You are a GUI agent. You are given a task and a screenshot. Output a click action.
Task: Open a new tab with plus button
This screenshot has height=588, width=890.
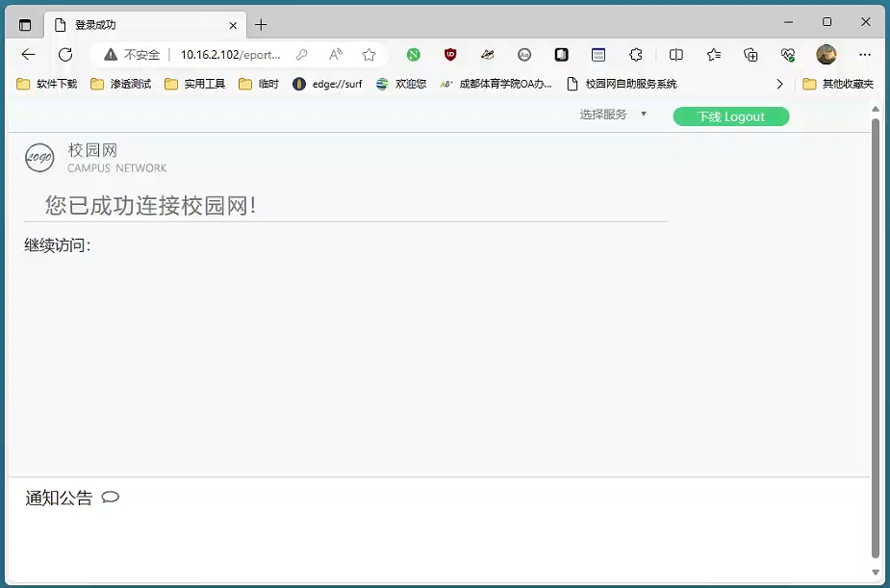(261, 24)
